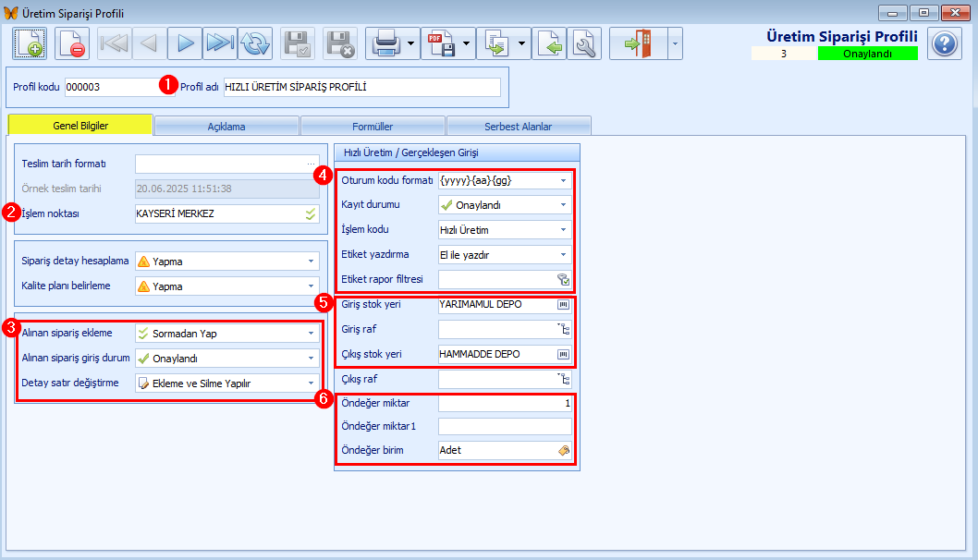Click the Profil adı text field
Screen dimensions: 978x560
(361, 87)
